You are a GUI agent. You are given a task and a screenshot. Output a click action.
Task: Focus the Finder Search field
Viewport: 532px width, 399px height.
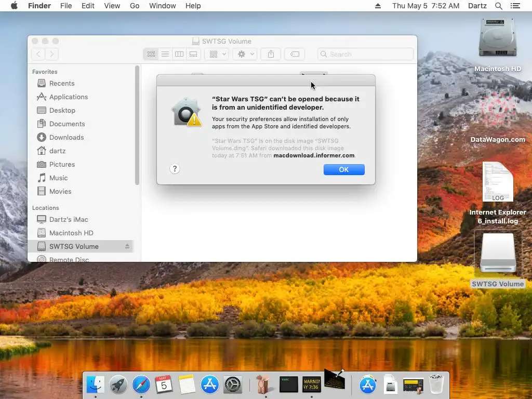tap(365, 54)
